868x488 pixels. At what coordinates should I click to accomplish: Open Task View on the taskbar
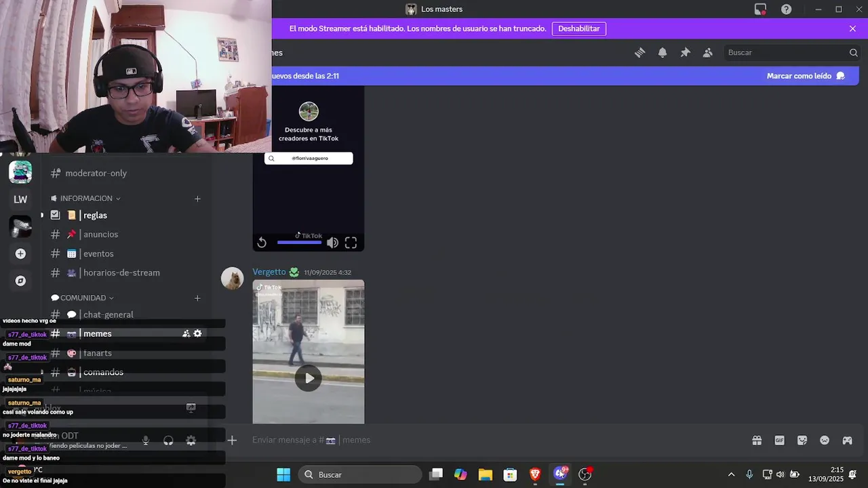(x=436, y=474)
